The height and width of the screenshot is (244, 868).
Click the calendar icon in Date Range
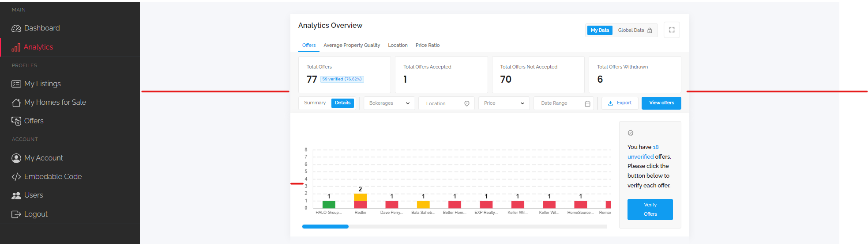click(x=587, y=103)
